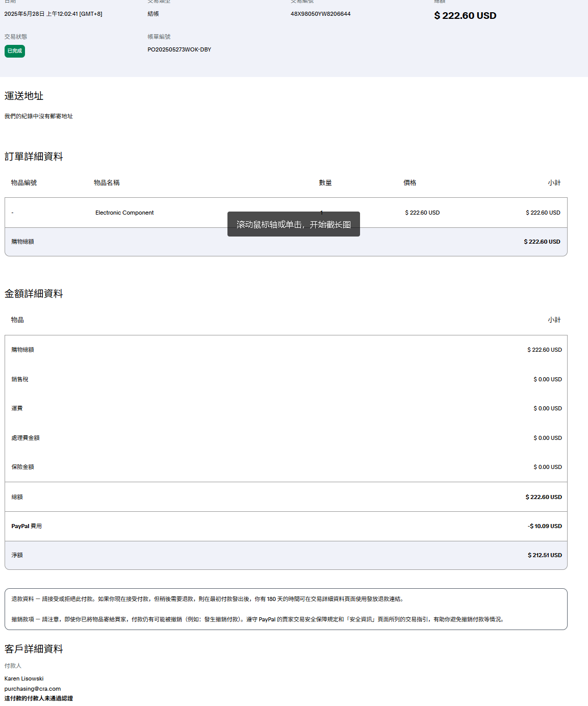Click the 物品名稱 column header
The height and width of the screenshot is (706, 588).
click(107, 182)
